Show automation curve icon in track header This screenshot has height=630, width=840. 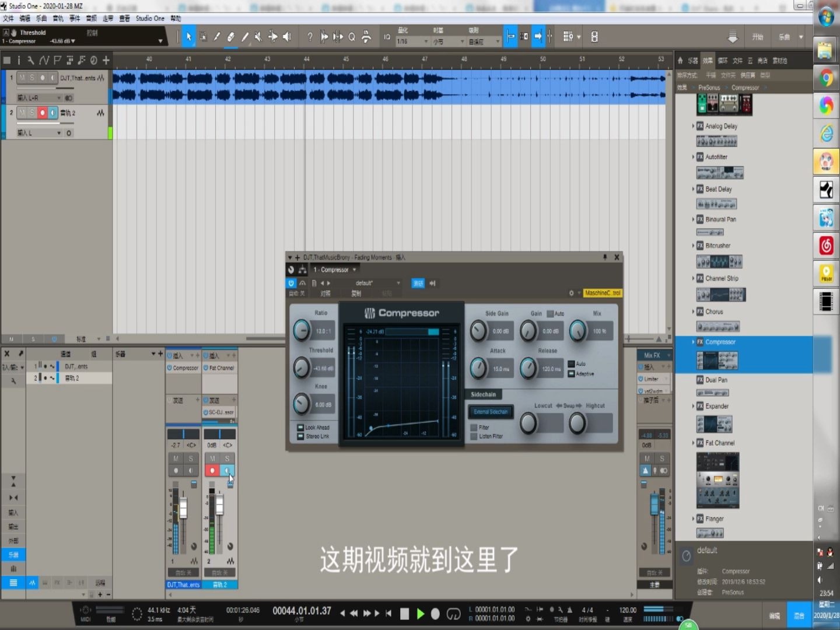[x=44, y=60]
